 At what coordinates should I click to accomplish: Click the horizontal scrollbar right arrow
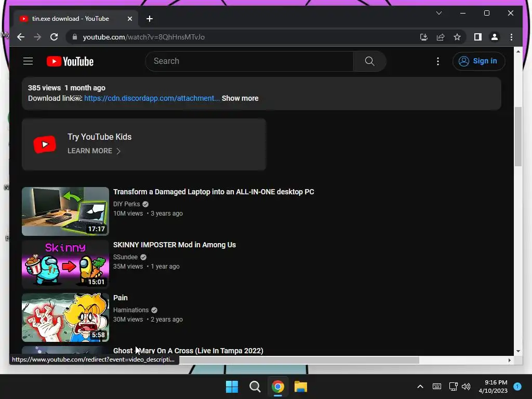tap(509, 360)
